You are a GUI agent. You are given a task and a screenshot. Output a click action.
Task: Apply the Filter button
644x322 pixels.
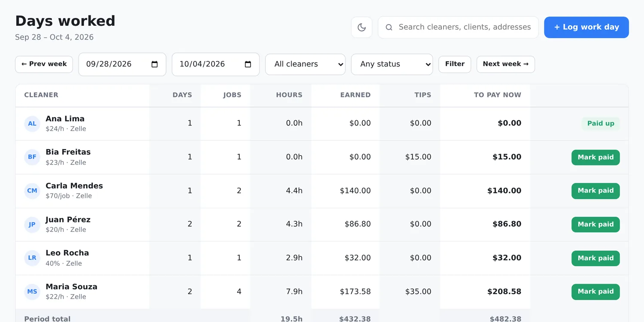(x=455, y=64)
